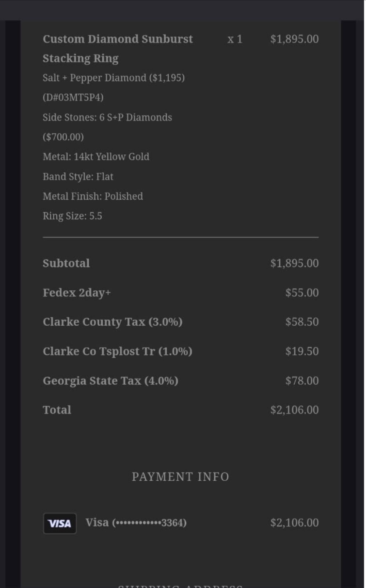The image size is (366, 588).
Task: Click the Subtotal label
Action: point(66,263)
